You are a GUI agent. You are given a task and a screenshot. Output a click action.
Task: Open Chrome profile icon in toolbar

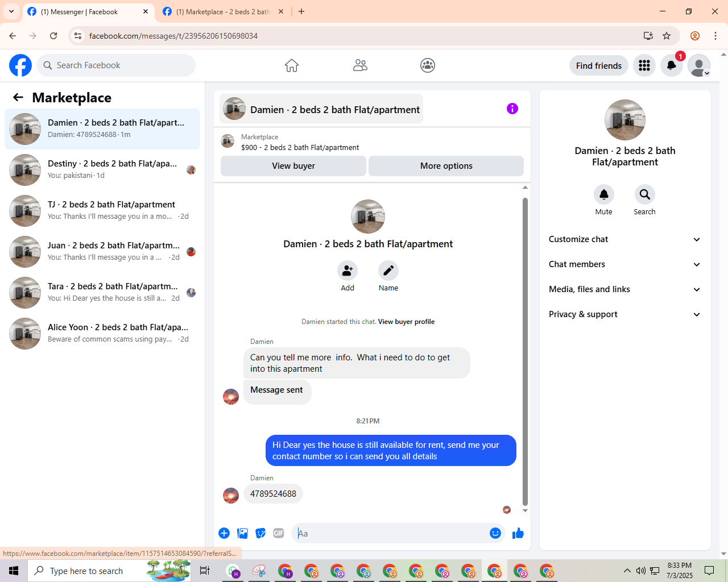coord(695,36)
